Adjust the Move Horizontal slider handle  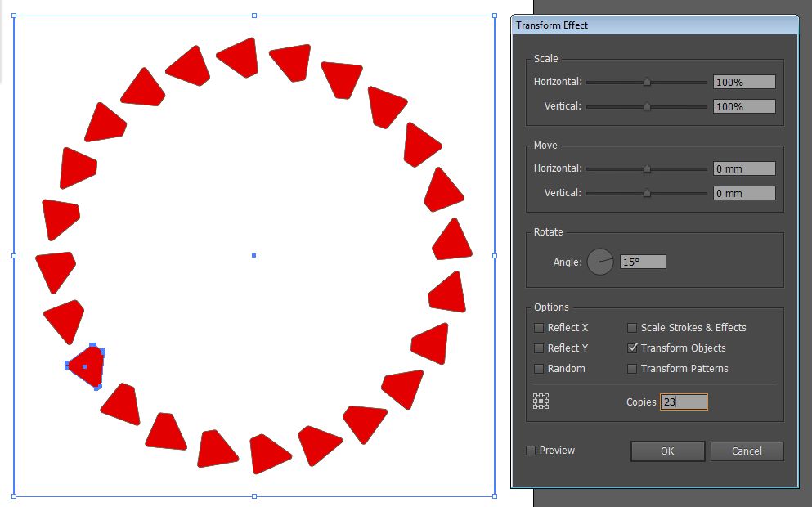click(647, 168)
